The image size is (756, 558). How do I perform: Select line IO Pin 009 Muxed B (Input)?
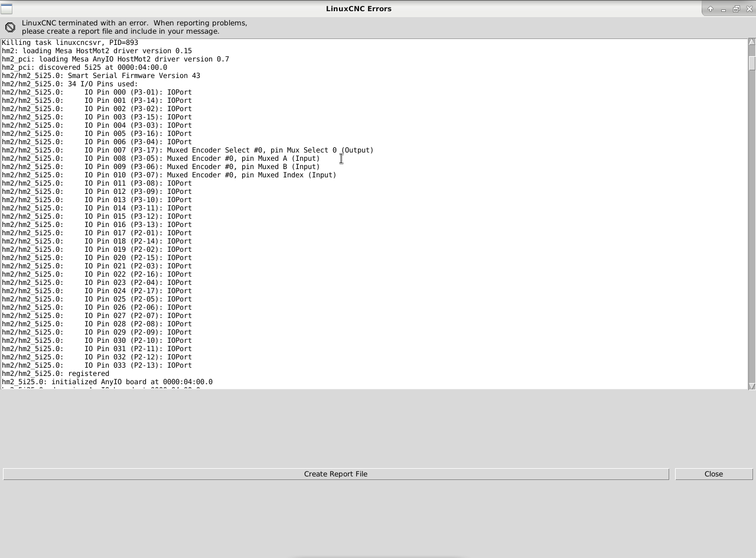coord(161,167)
